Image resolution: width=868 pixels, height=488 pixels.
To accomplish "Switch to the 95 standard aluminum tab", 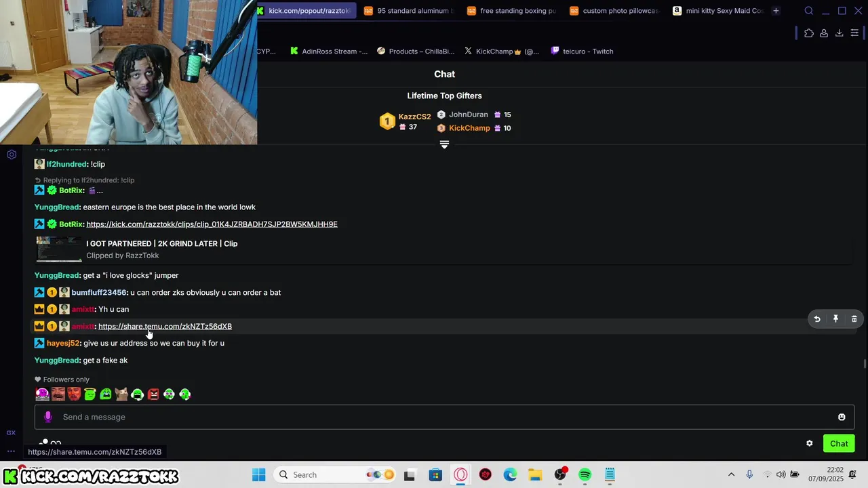I will [x=408, y=11].
